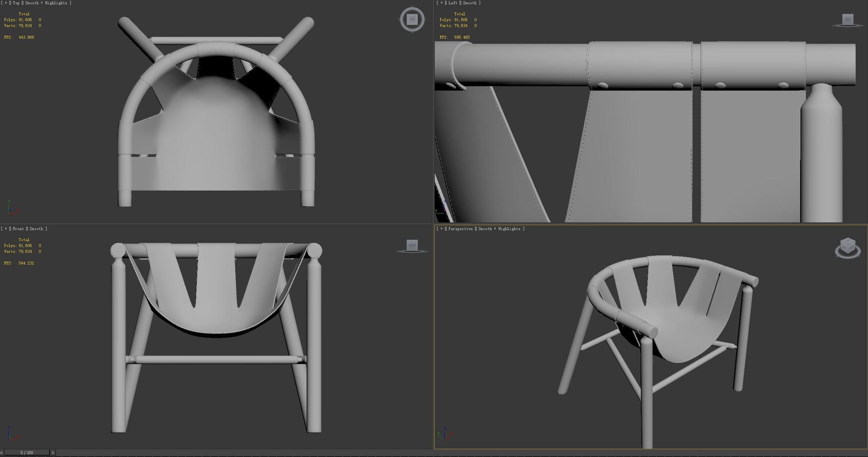
Task: Step to previous frame with left arrow
Action: (2, 452)
